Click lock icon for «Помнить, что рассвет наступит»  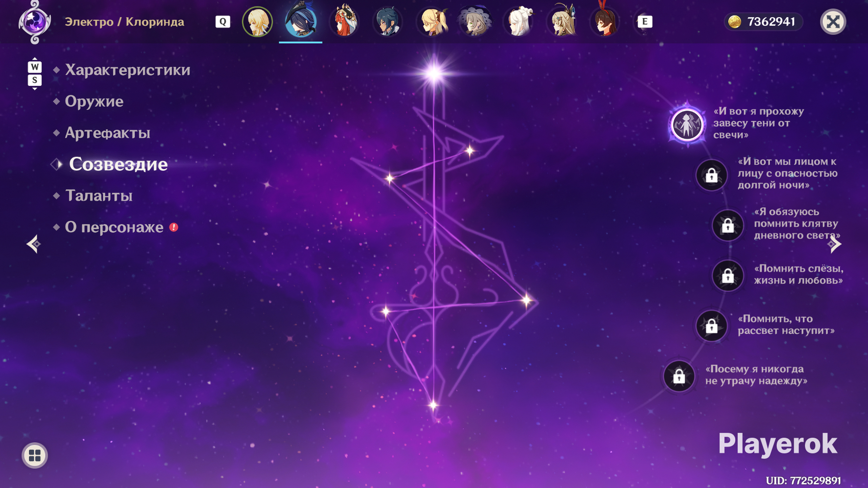coord(711,326)
